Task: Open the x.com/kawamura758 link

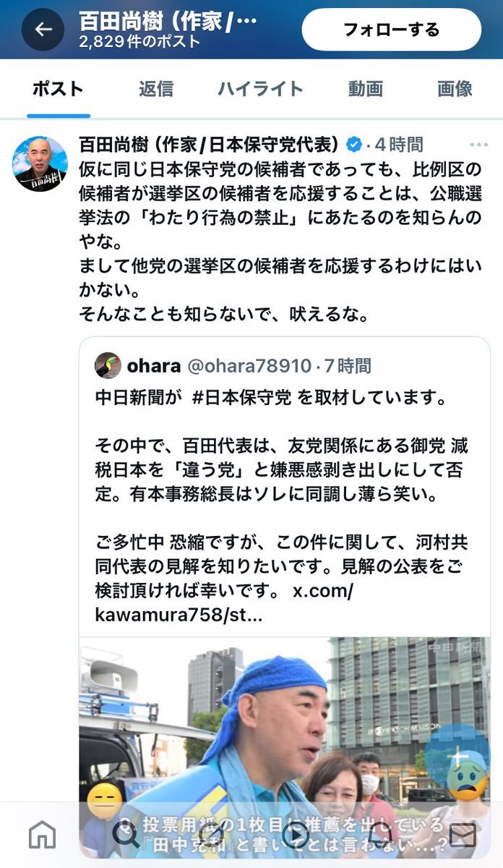Action: tap(224, 603)
